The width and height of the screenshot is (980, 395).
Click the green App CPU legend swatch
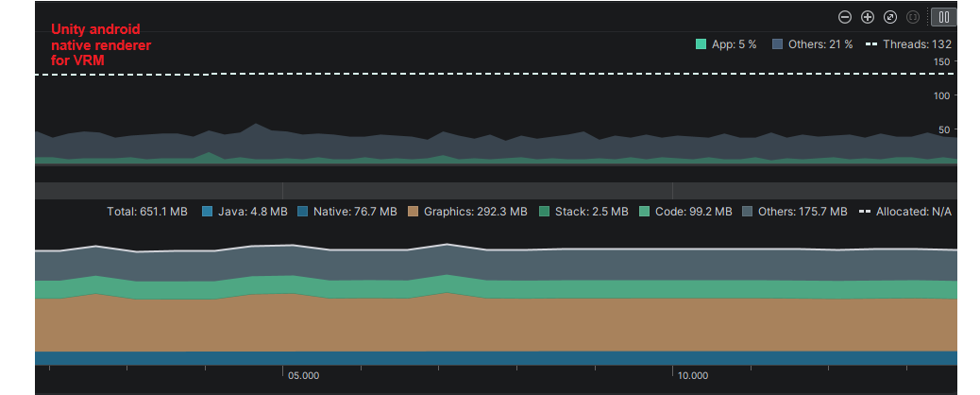pos(701,44)
